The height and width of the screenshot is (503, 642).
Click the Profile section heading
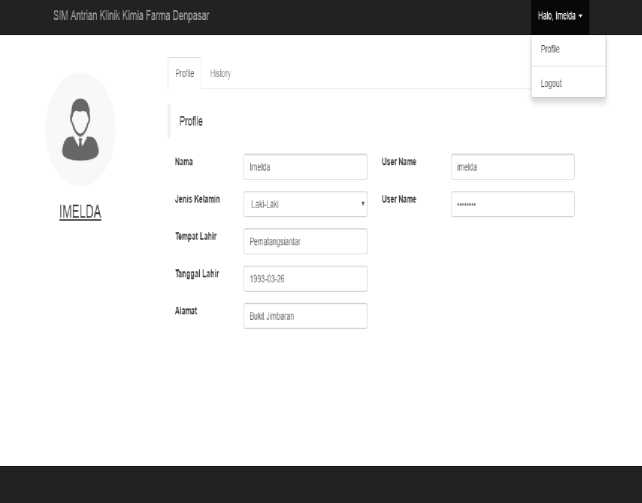[191, 121]
